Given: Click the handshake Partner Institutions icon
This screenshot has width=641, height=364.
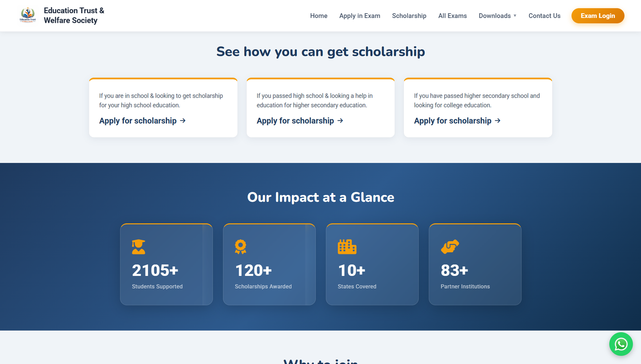Looking at the screenshot, I should [450, 247].
